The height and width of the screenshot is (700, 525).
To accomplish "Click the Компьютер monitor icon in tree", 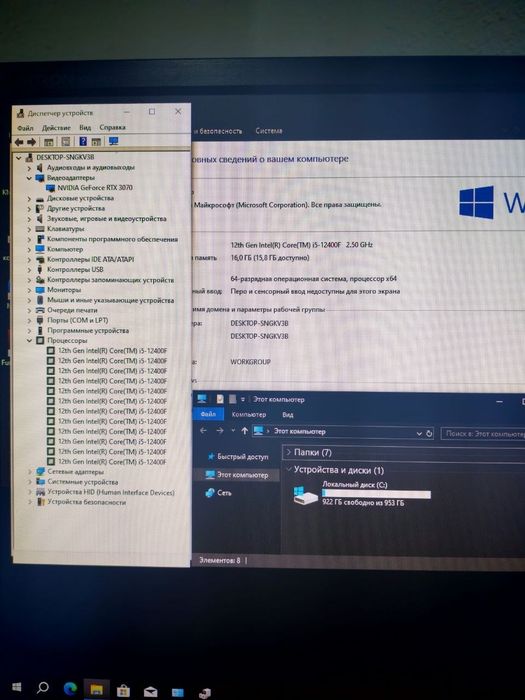I will (40, 249).
